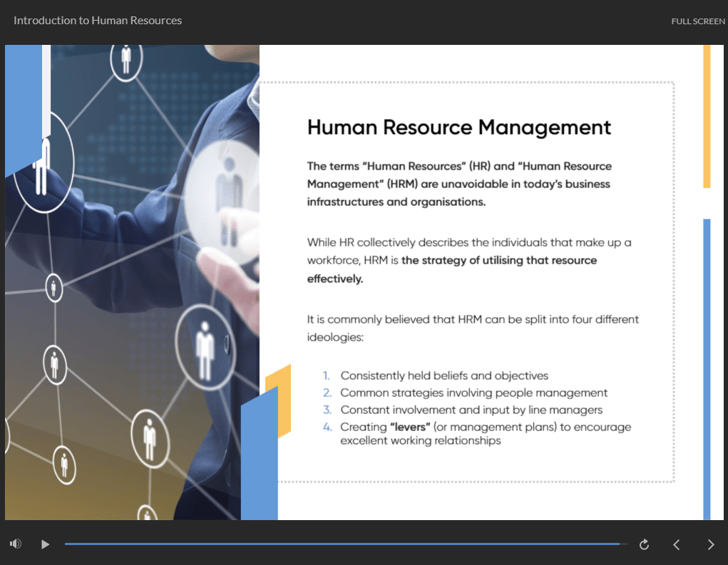Advance to the next slide arrow
The width and height of the screenshot is (728, 565).
point(710,544)
